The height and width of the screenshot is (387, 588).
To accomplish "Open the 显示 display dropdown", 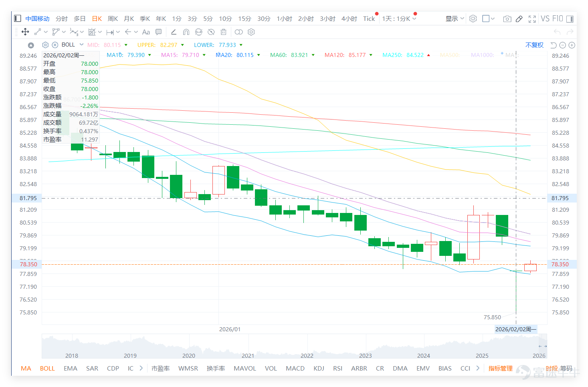I will [x=455, y=18].
